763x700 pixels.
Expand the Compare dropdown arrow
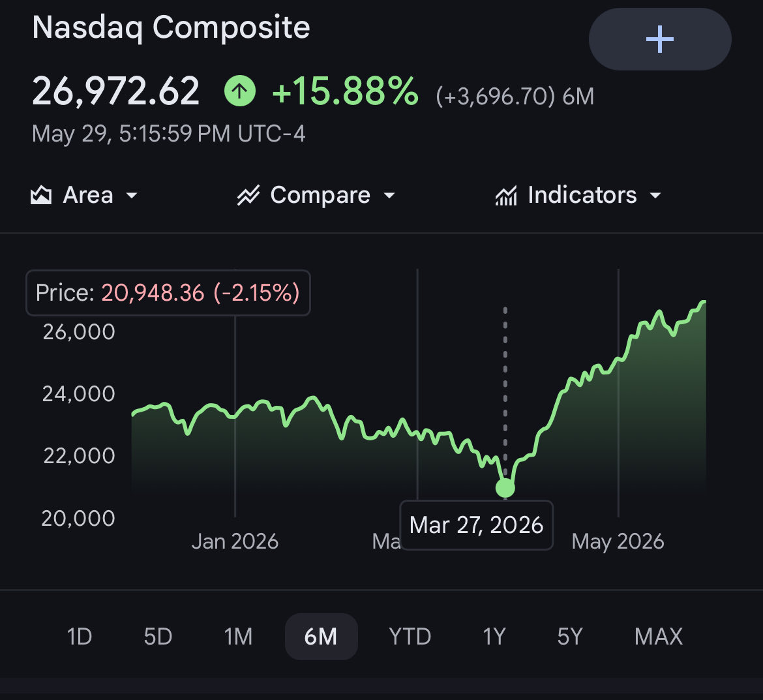tap(389, 196)
